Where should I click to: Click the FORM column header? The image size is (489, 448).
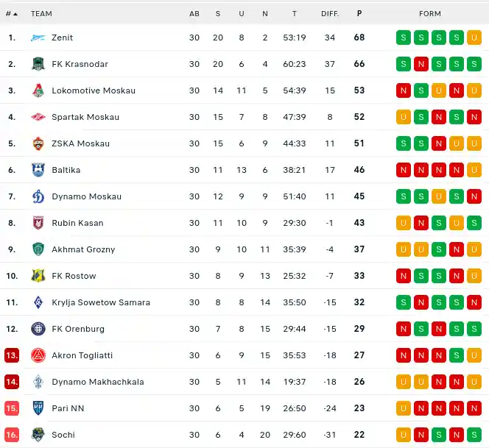[x=430, y=14]
